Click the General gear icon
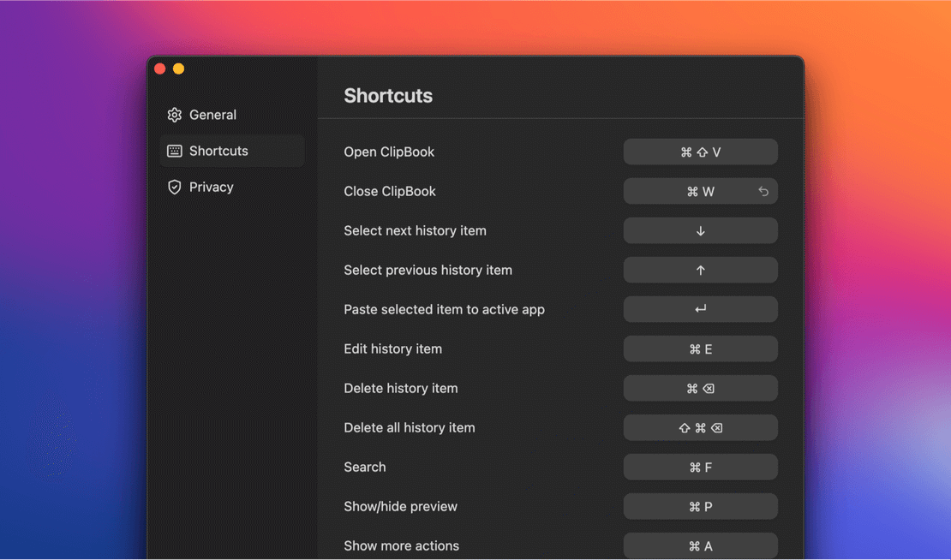 click(175, 115)
